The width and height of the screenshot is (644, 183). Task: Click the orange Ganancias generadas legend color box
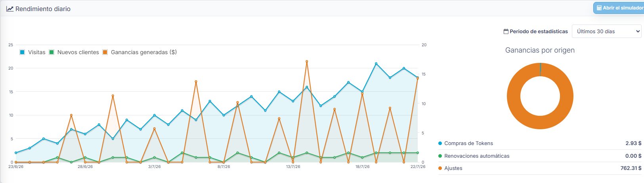click(x=105, y=52)
